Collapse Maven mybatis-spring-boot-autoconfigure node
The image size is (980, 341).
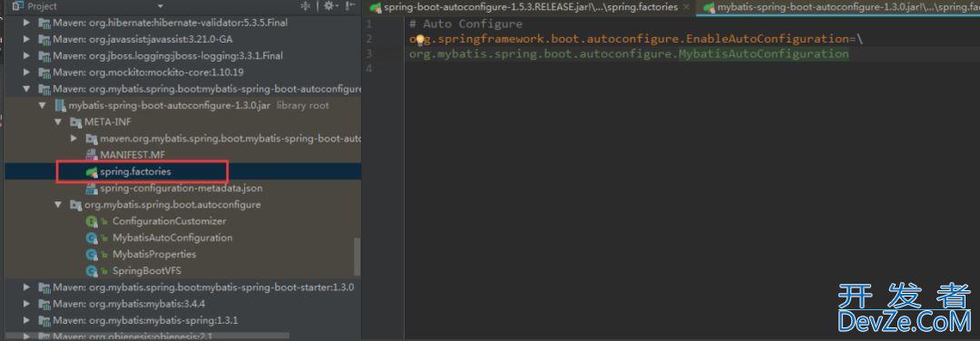(26, 89)
